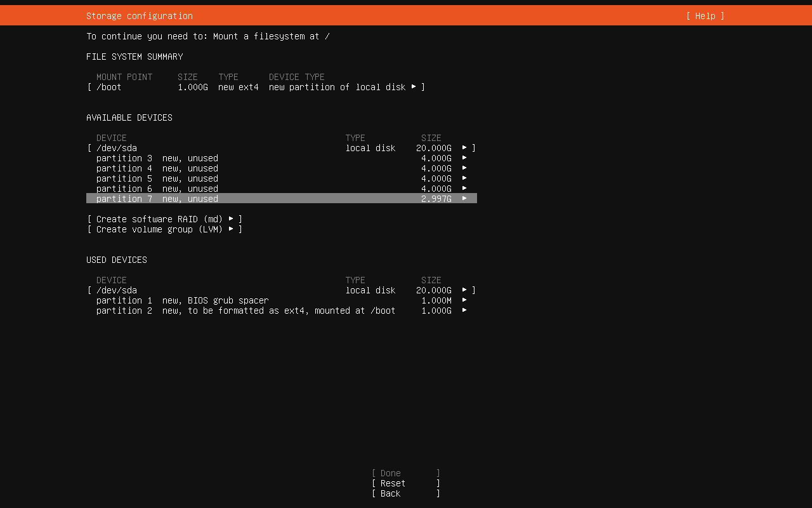
Task: Open arrow menu for partition 4
Action: tap(464, 168)
